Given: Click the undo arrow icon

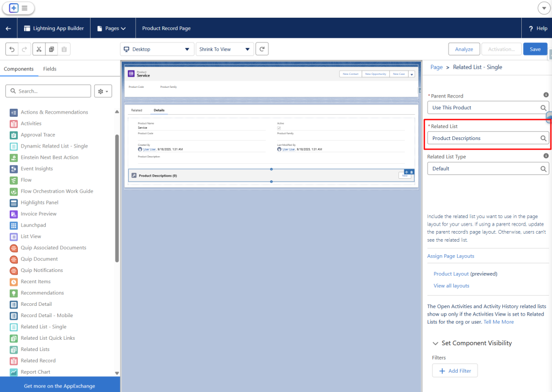Looking at the screenshot, I should [x=12, y=50].
